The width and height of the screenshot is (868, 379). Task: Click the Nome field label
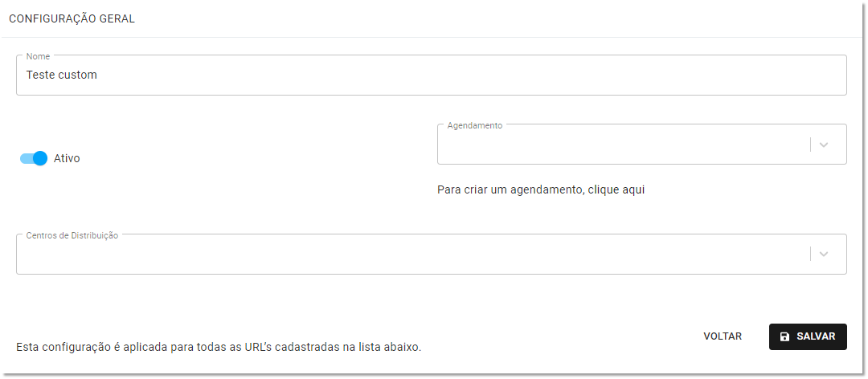point(38,56)
